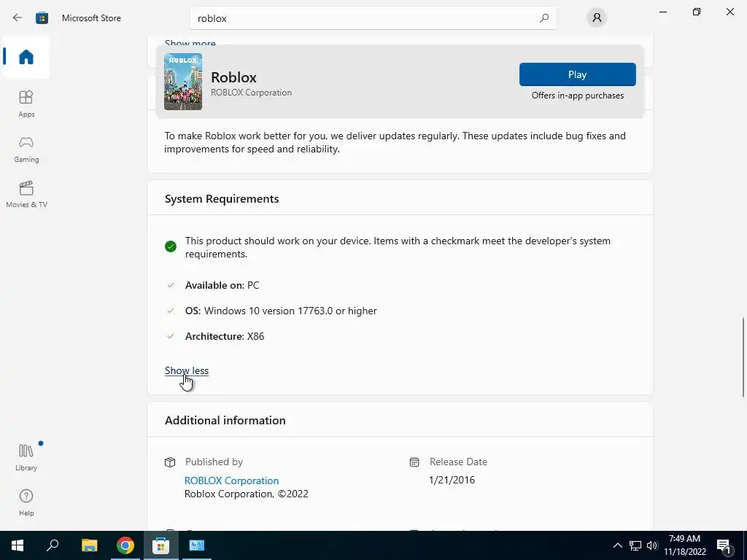The width and height of the screenshot is (747, 560).
Task: Click 'ROBLOX Corporation' under the Roblox title
Action: pyautogui.click(x=251, y=93)
